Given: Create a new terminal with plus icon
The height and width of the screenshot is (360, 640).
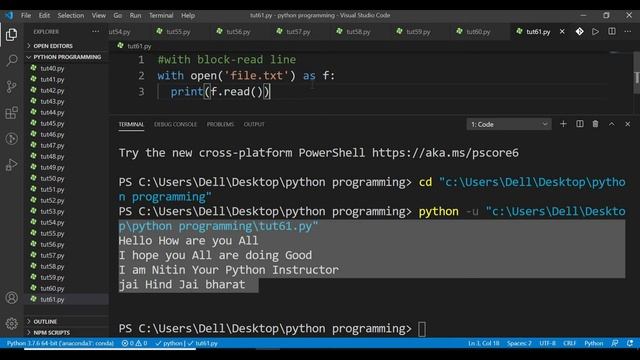Looking at the screenshot, I should tap(563, 124).
